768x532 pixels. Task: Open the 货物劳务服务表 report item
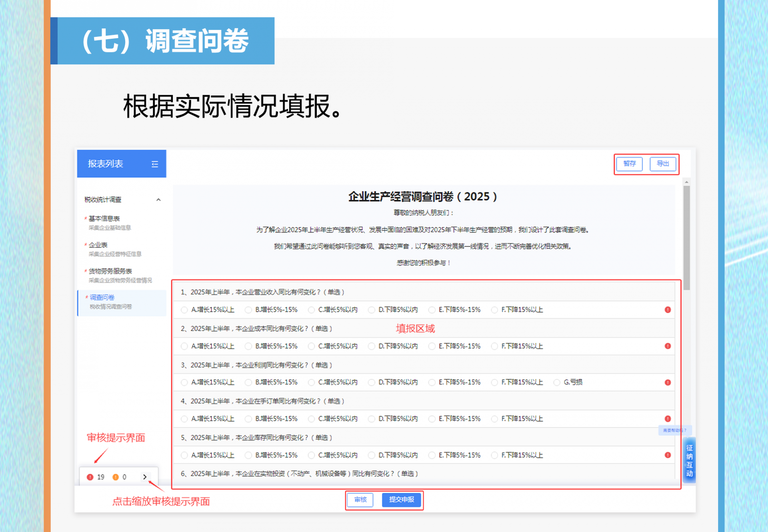click(110, 271)
